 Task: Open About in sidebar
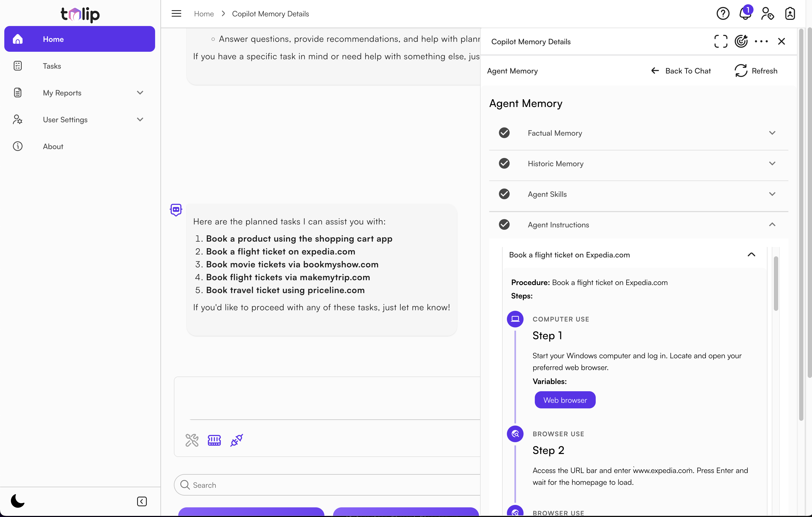point(80,146)
